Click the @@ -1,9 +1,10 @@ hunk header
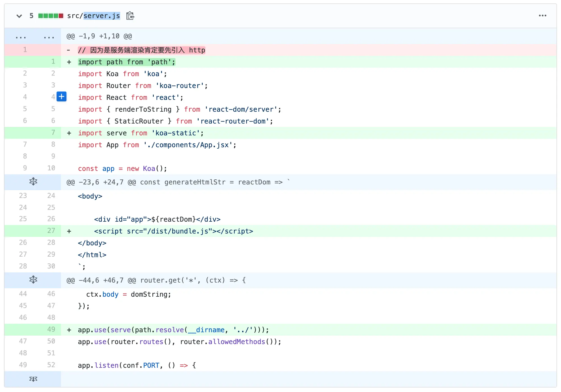This screenshot has width=561, height=392. coord(99,36)
